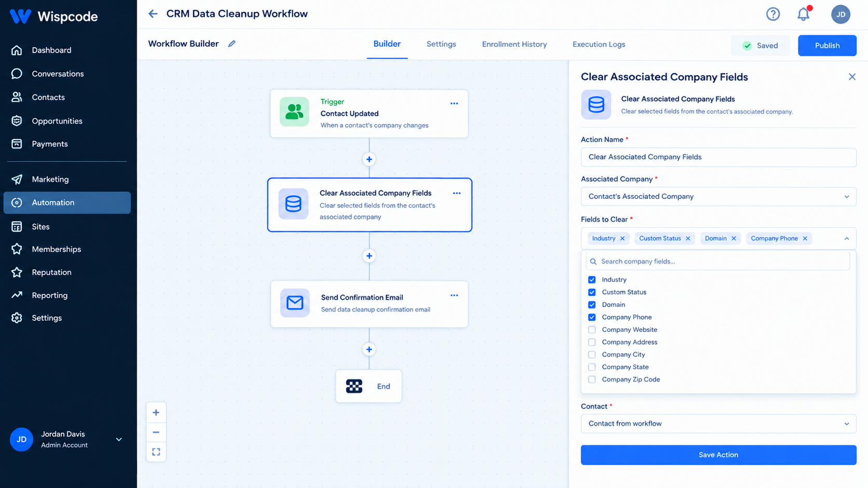Zoom out on the workflow canvas

pos(156,432)
